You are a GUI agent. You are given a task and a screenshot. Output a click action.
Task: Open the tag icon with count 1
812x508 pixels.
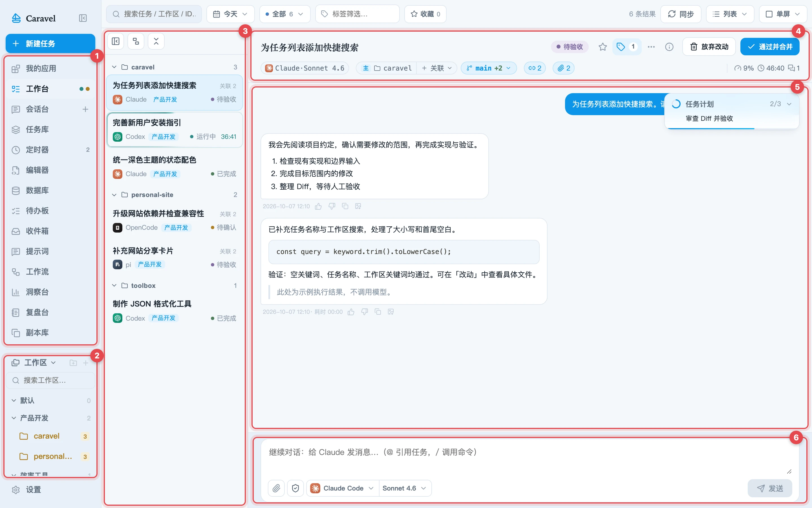[x=627, y=47]
